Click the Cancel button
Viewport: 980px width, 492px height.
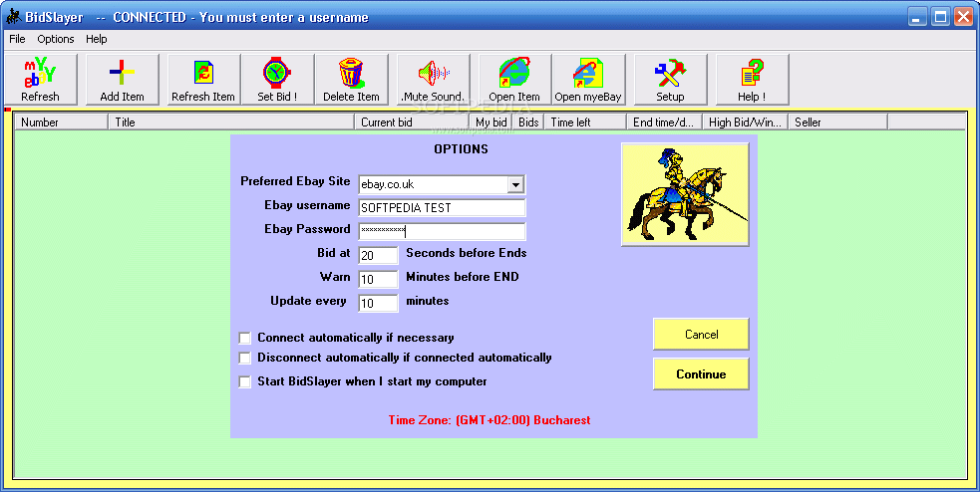point(701,334)
